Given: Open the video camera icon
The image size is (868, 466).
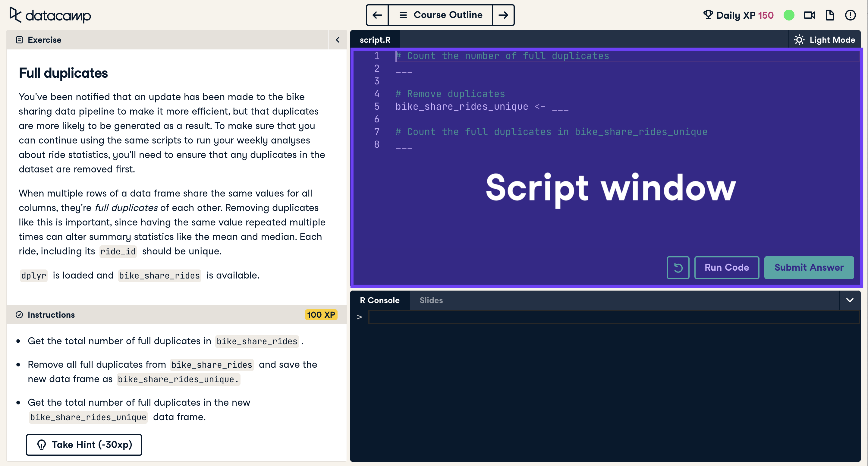Looking at the screenshot, I should tap(809, 15).
